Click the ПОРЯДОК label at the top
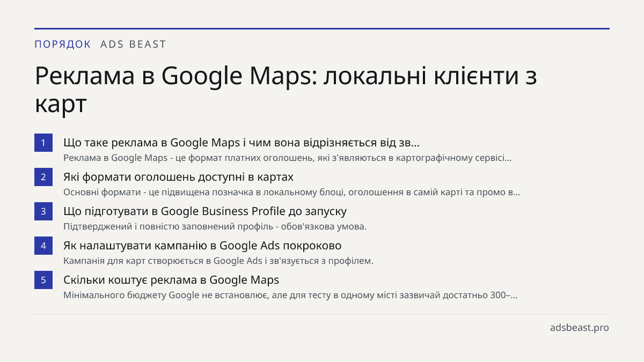Viewport: 644px width, 362px height. click(x=63, y=44)
